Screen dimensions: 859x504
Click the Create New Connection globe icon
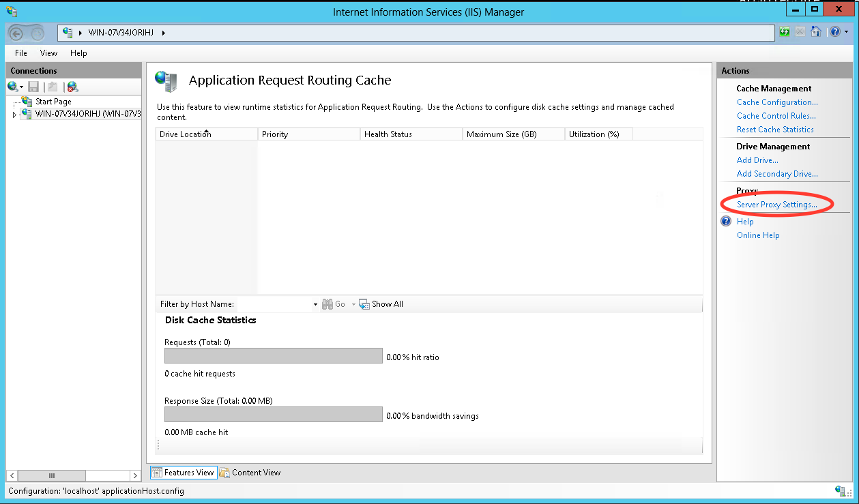click(12, 87)
